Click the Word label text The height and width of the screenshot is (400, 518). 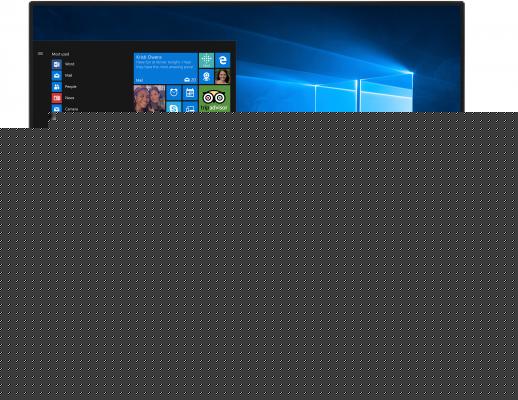click(70, 64)
